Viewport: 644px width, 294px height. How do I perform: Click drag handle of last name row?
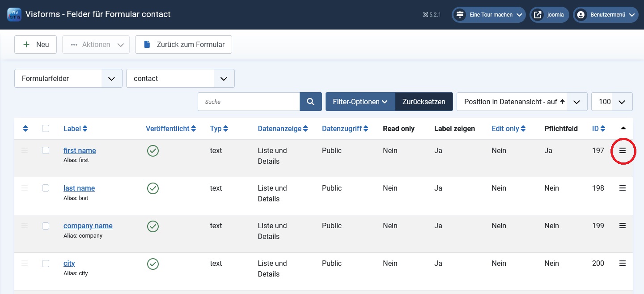(25, 188)
